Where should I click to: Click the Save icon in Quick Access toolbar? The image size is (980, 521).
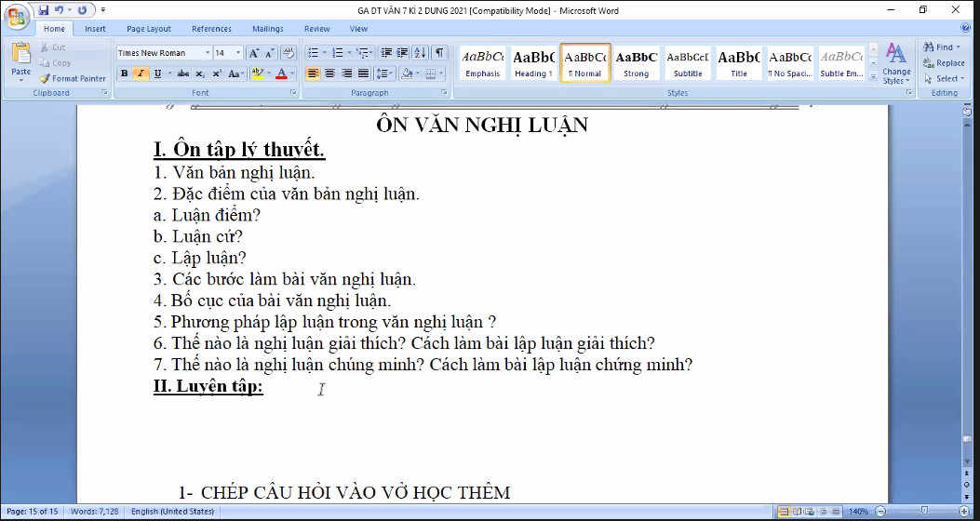point(43,10)
